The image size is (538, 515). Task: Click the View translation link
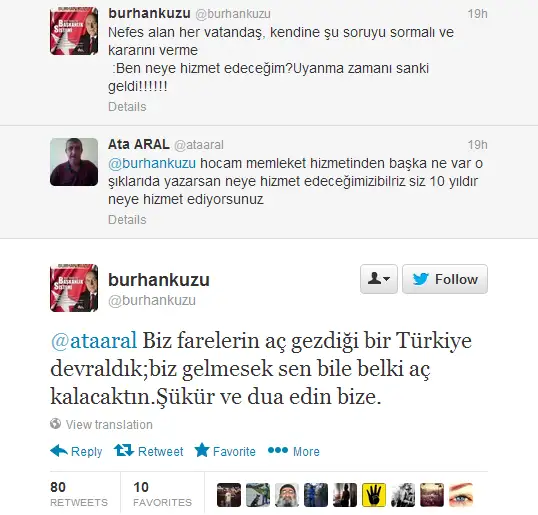pos(109,424)
